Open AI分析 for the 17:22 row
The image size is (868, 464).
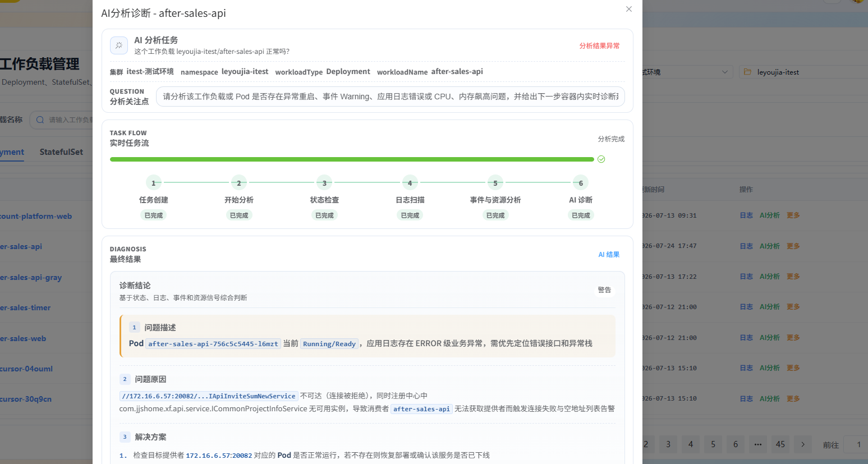click(x=770, y=277)
